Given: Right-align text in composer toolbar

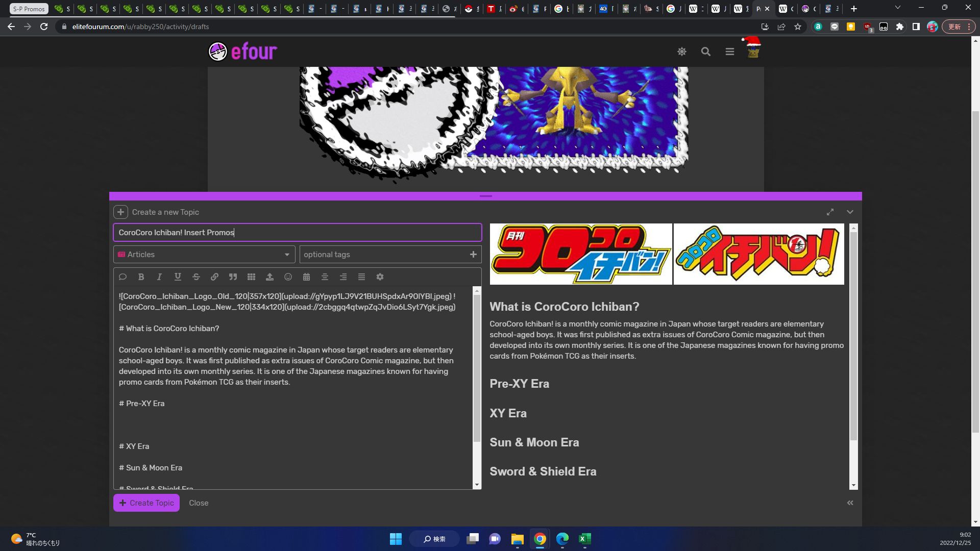Looking at the screenshot, I should [343, 277].
